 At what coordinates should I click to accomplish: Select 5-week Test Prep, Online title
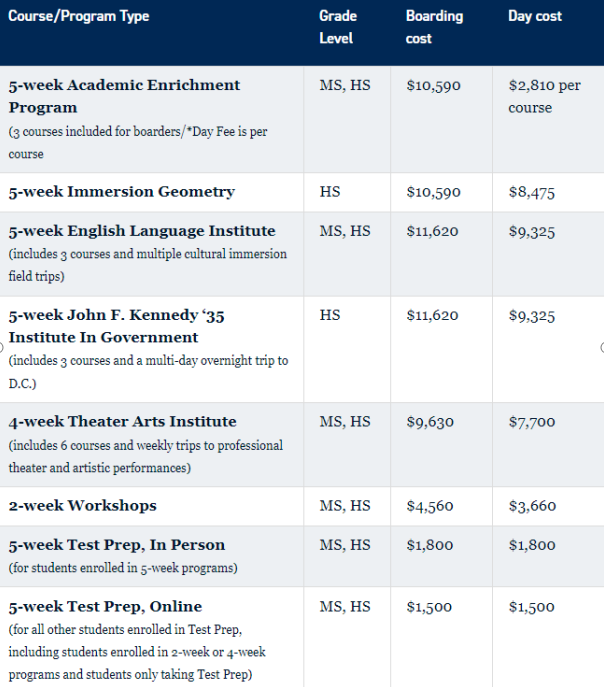click(105, 606)
